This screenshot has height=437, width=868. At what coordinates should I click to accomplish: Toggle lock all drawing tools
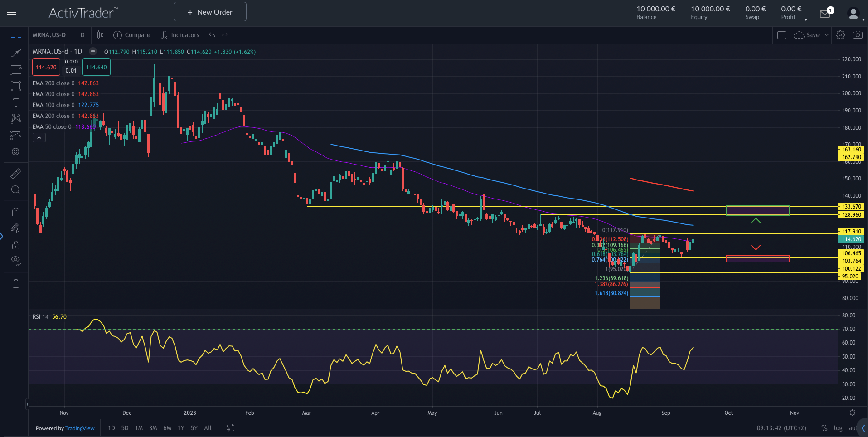click(x=16, y=245)
